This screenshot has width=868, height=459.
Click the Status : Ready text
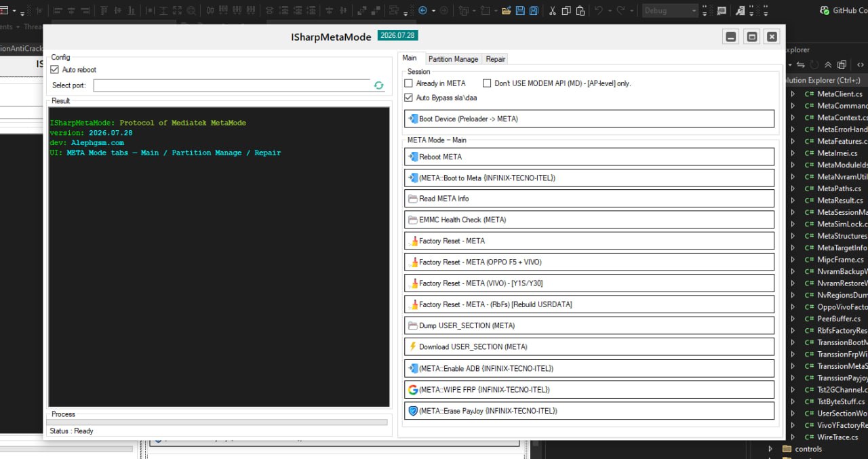(71, 431)
